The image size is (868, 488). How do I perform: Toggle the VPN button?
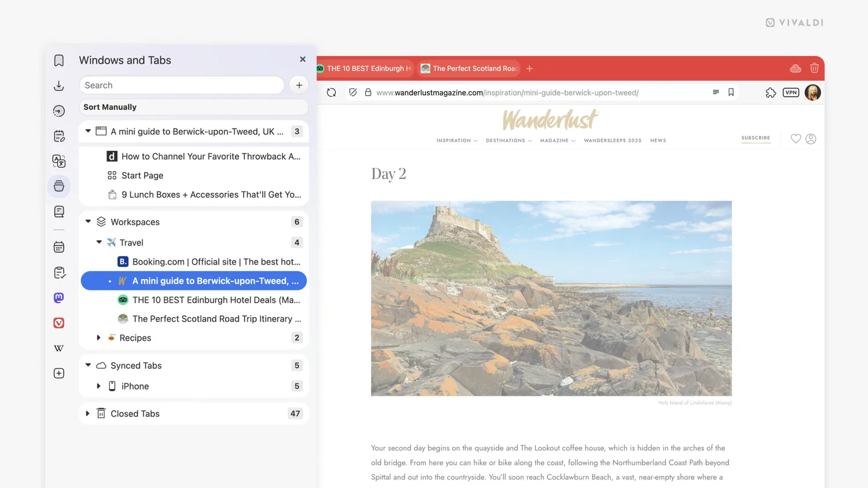pyautogui.click(x=791, y=93)
